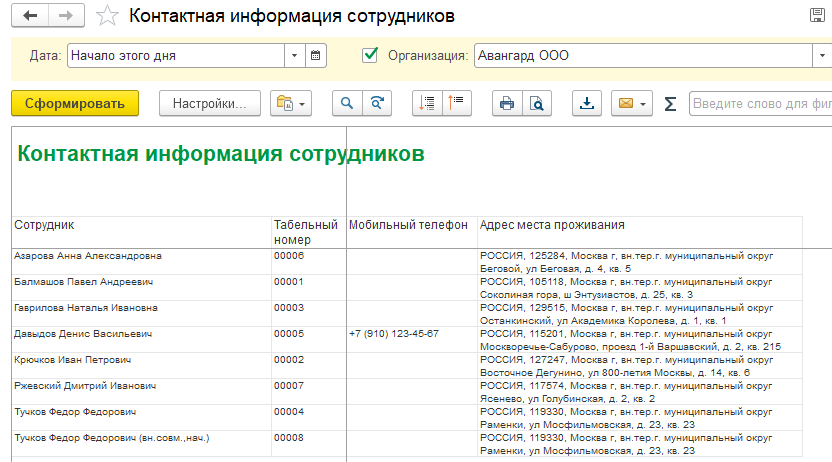The image size is (832, 462).
Task: Expand the Организация dropdown arrow
Action: pos(822,55)
